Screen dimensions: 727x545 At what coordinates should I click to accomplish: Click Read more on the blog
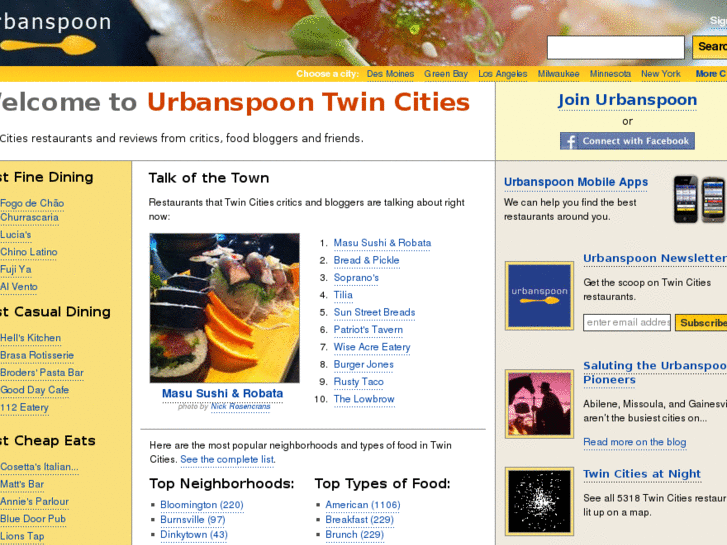pyautogui.click(x=635, y=442)
